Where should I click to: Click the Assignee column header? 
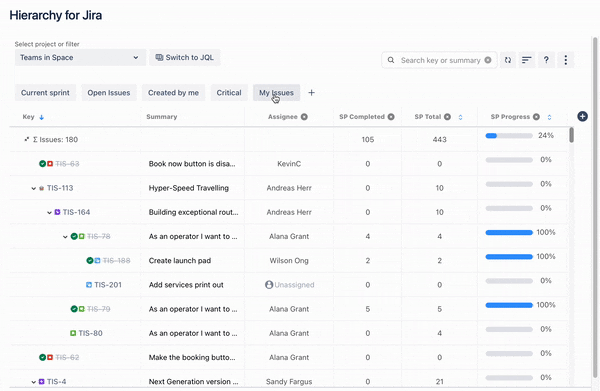282,117
